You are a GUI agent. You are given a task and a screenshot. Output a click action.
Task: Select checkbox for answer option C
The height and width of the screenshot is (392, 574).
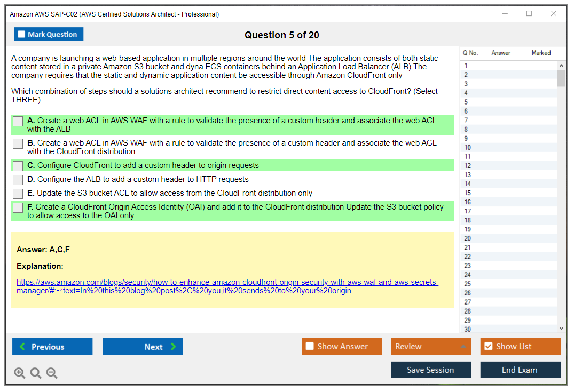pos(18,166)
